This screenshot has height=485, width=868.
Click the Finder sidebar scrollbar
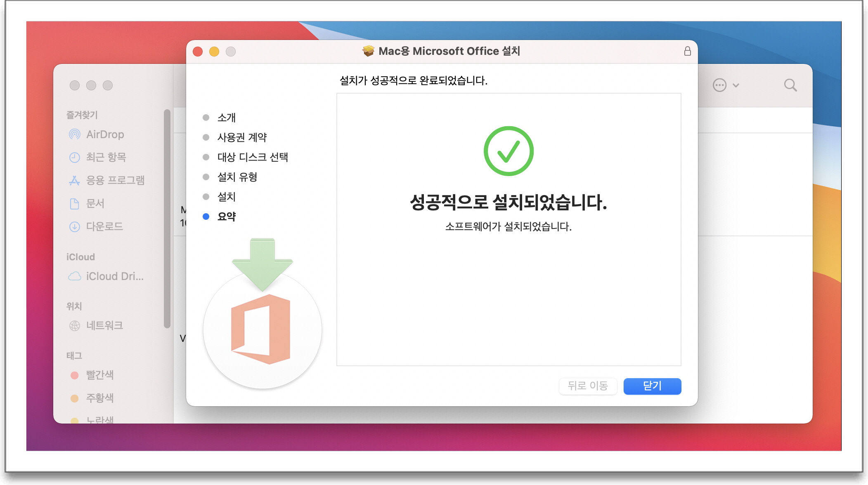click(x=167, y=219)
